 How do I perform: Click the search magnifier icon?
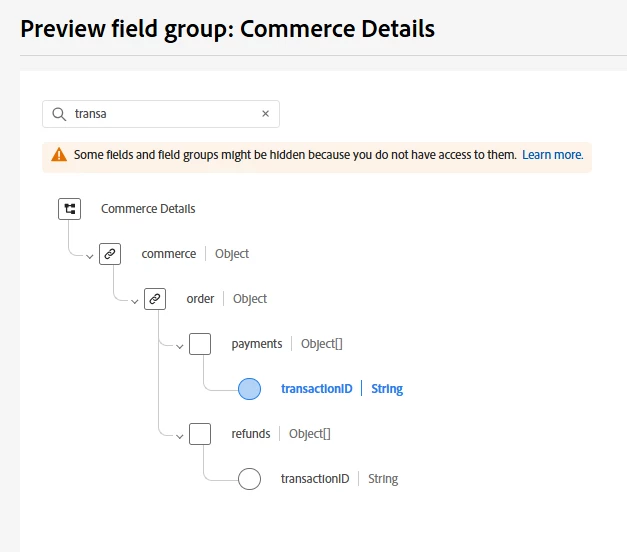[x=59, y=114]
